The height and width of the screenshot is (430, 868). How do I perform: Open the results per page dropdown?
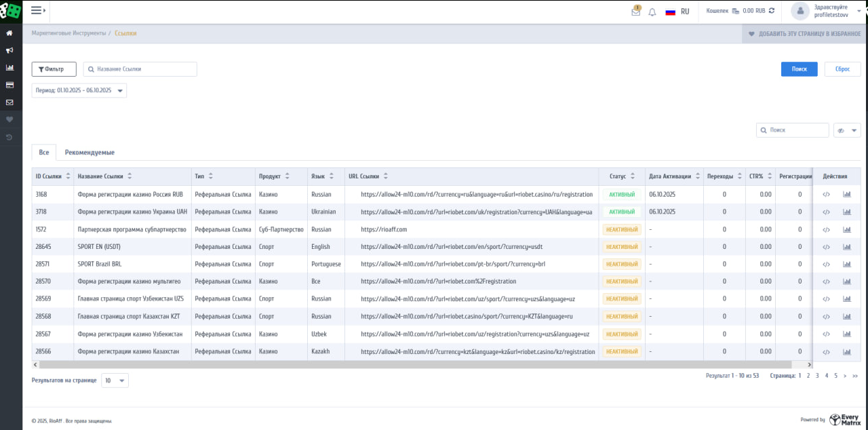[115, 380]
